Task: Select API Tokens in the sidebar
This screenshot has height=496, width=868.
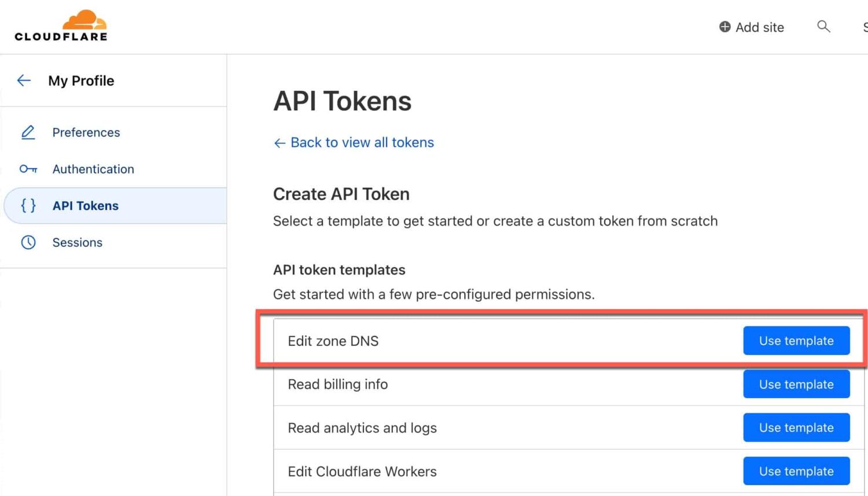Action: pyautogui.click(x=86, y=206)
